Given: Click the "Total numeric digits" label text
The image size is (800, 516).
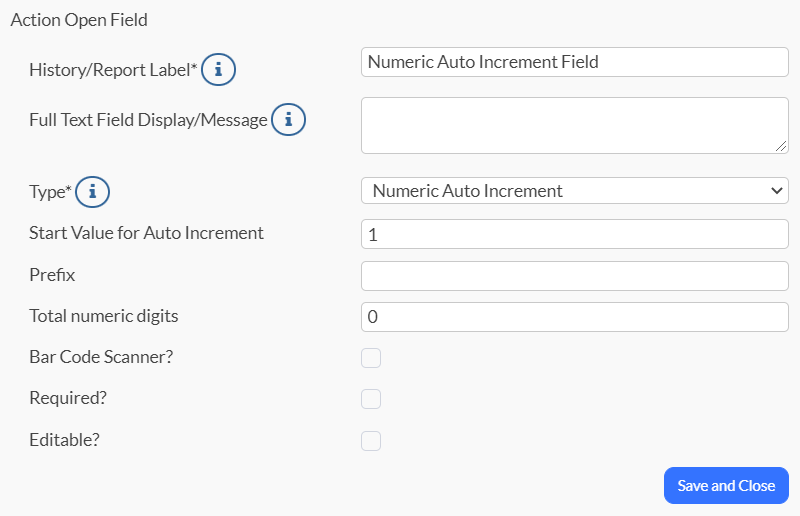Looking at the screenshot, I should coord(104,316).
